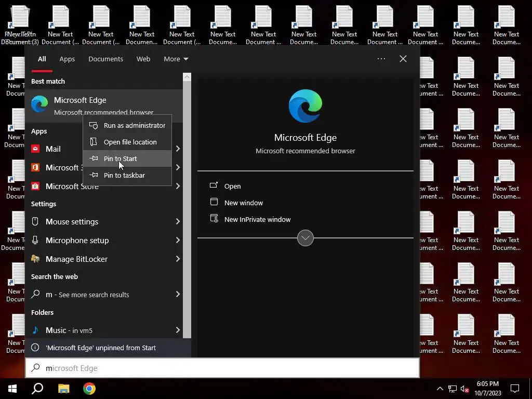Click the Microphone setup result
532x399 pixels.
(x=104, y=240)
